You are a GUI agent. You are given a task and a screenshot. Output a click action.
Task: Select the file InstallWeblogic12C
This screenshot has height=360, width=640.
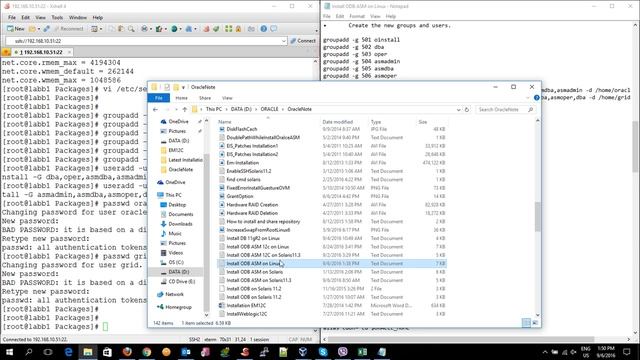(x=247, y=314)
